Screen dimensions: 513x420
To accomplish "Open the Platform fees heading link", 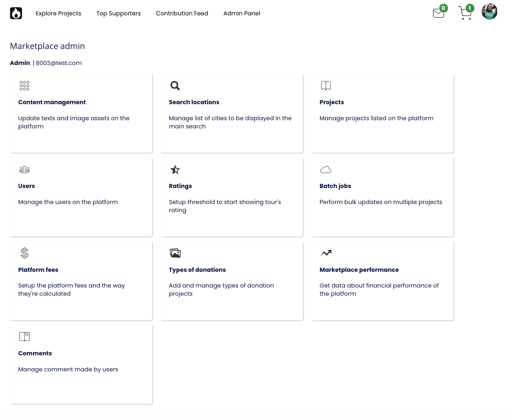I will coord(38,270).
